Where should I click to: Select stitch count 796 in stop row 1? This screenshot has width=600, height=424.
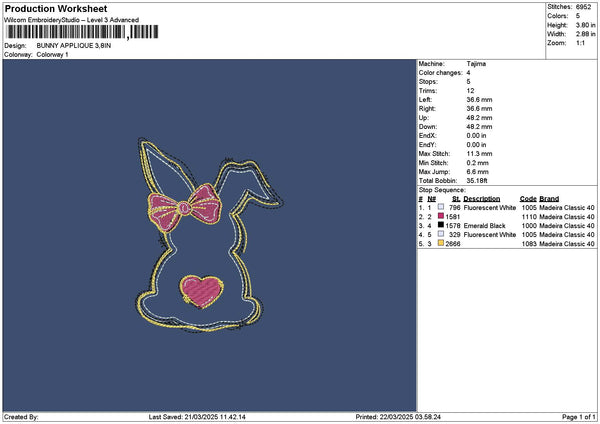[x=455, y=208]
